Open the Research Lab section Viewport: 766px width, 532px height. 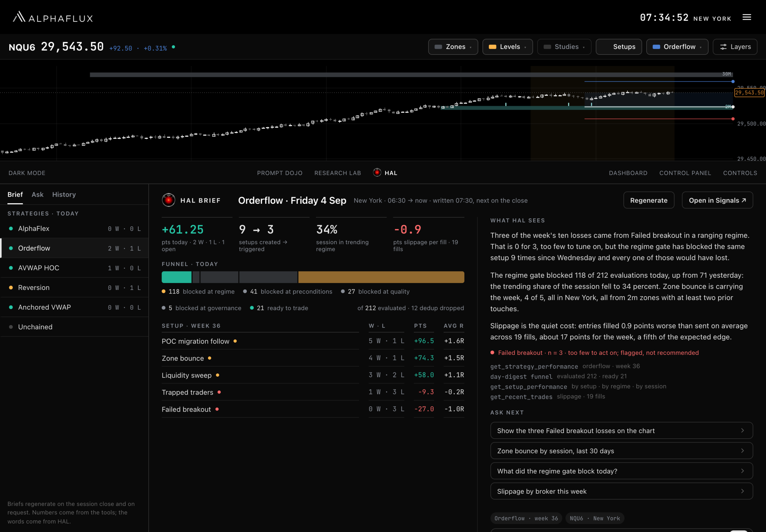[x=337, y=173]
